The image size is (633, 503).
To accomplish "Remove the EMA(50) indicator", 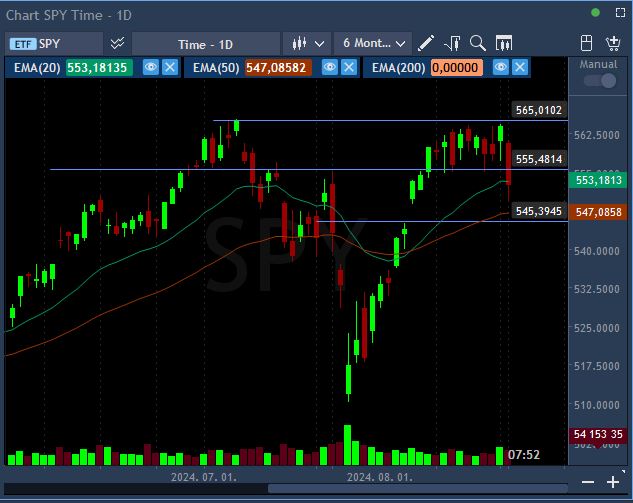I will pyautogui.click(x=349, y=67).
